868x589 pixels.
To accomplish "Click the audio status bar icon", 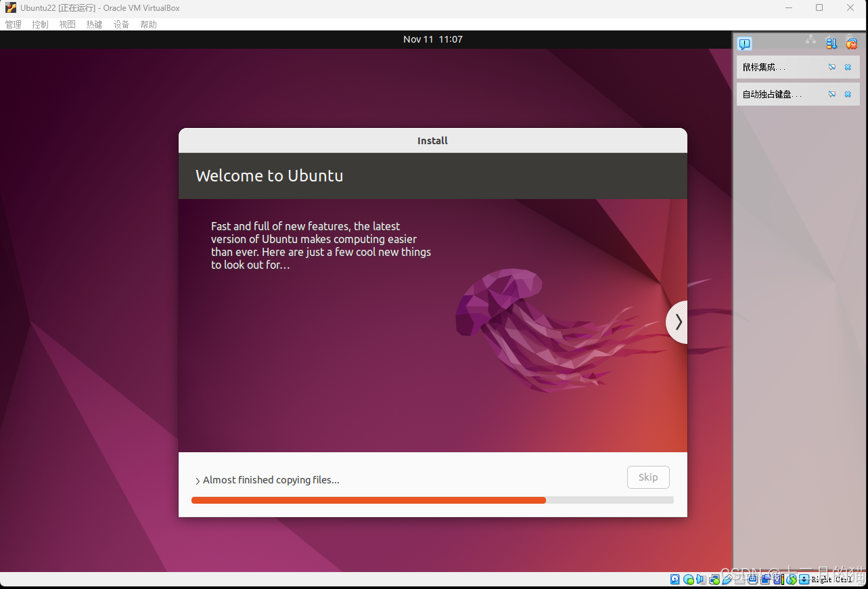I will tap(701, 580).
